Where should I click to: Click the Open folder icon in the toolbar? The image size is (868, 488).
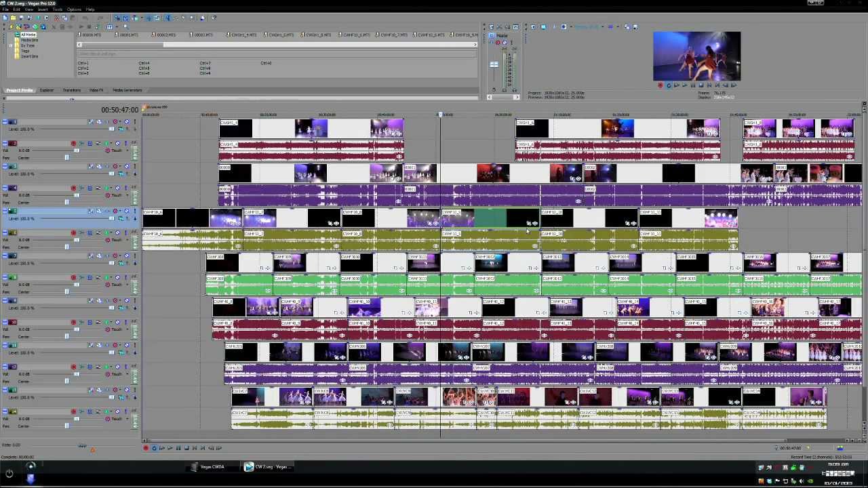[x=13, y=18]
